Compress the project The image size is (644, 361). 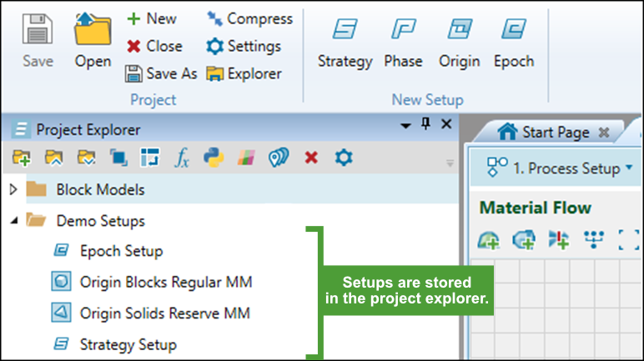pos(249,19)
